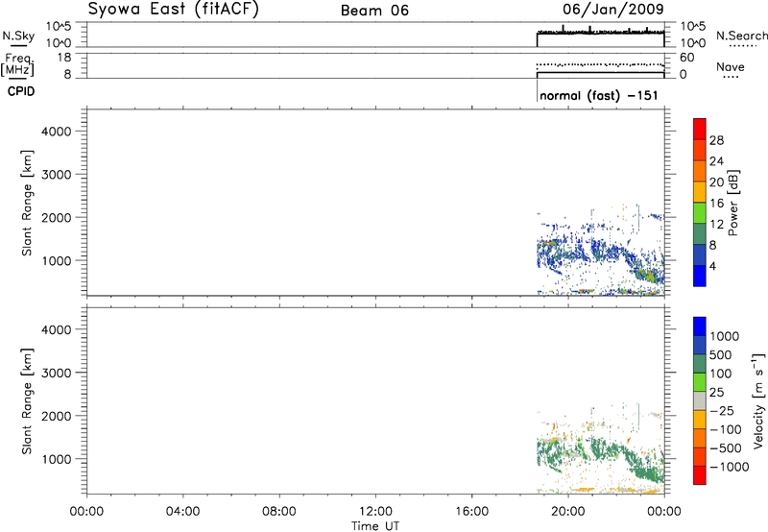Click 'Slant Range [km]' label of power panel
768x532 pixels.
(27, 203)
